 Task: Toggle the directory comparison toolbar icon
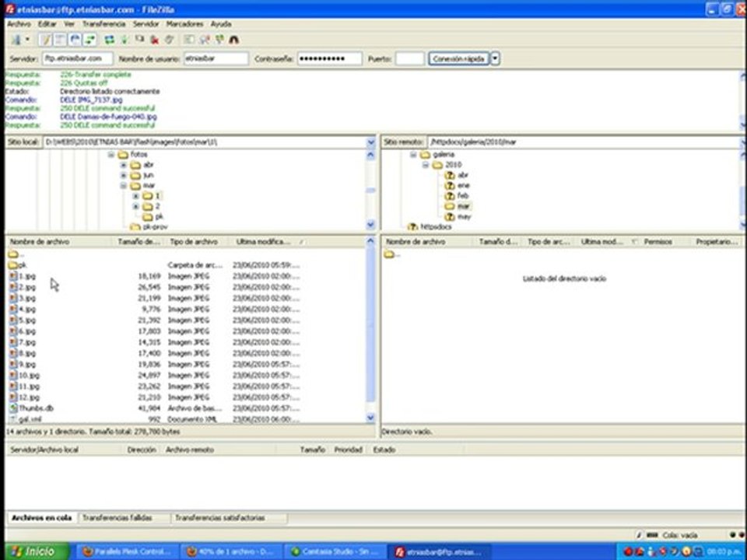[x=205, y=40]
